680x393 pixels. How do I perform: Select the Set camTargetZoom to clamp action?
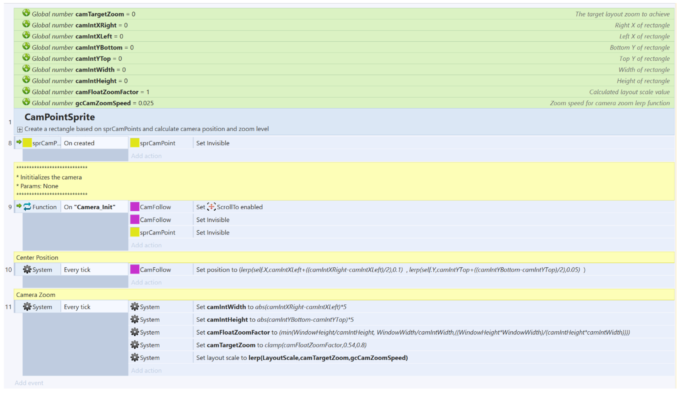point(281,345)
